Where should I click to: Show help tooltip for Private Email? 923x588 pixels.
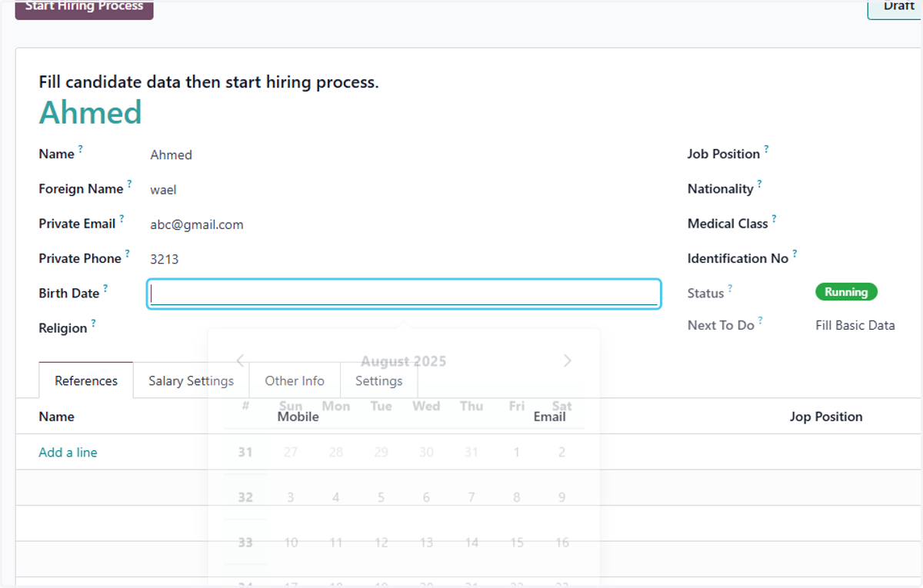[122, 218]
